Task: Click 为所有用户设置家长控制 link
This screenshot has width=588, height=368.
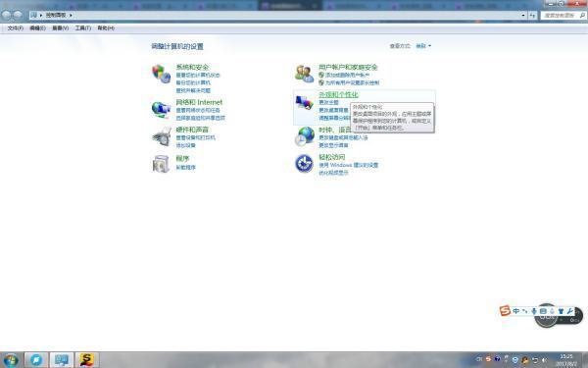Action: click(352, 82)
